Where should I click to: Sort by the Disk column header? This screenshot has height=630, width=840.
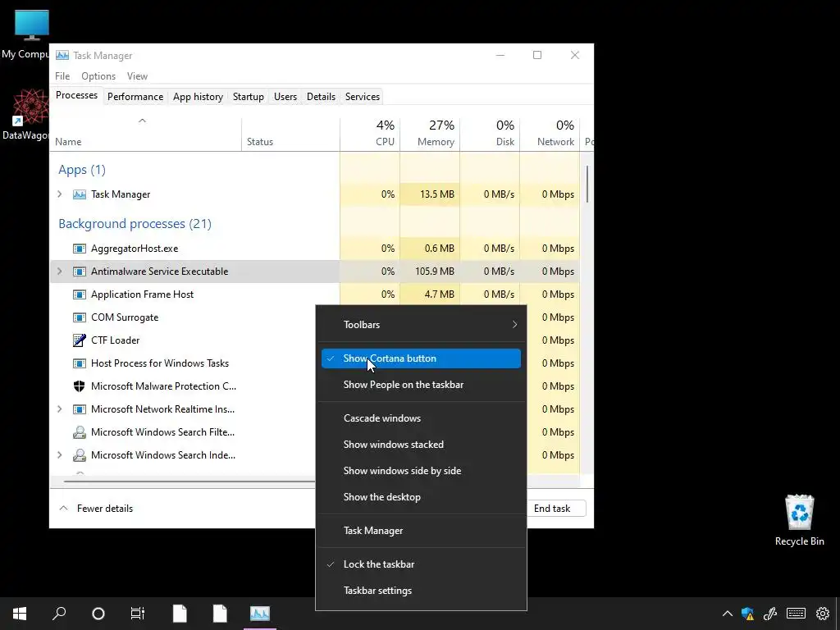491,134
